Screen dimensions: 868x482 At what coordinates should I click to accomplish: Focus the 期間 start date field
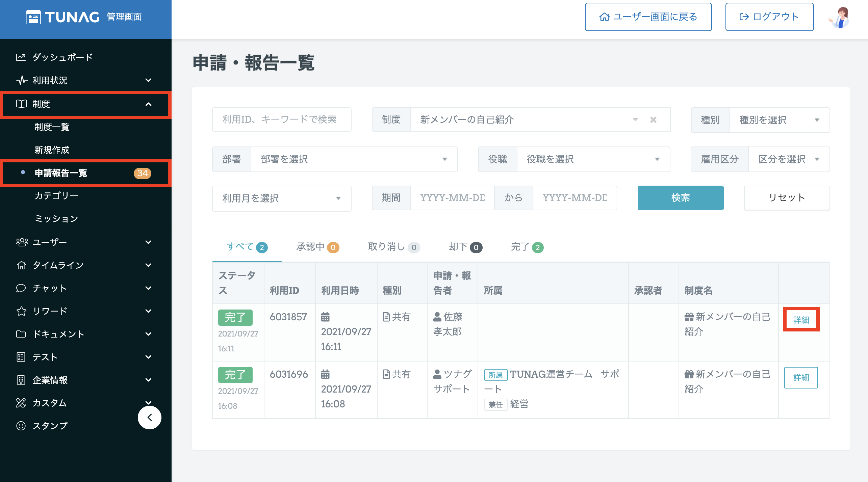(453, 198)
